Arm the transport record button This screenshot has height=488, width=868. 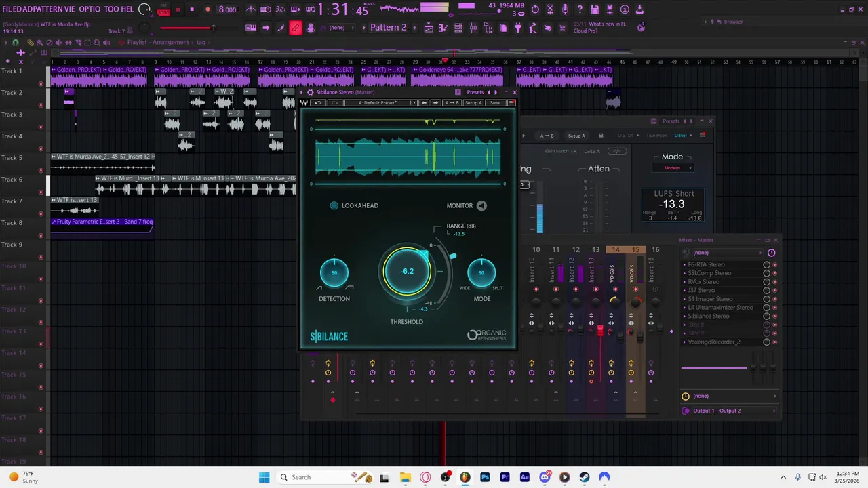[208, 9]
